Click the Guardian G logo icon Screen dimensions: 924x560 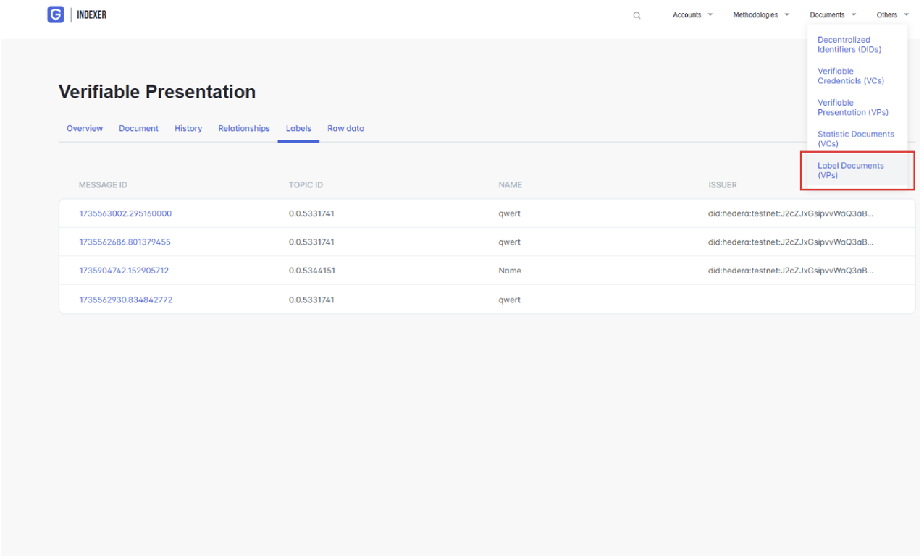[56, 14]
